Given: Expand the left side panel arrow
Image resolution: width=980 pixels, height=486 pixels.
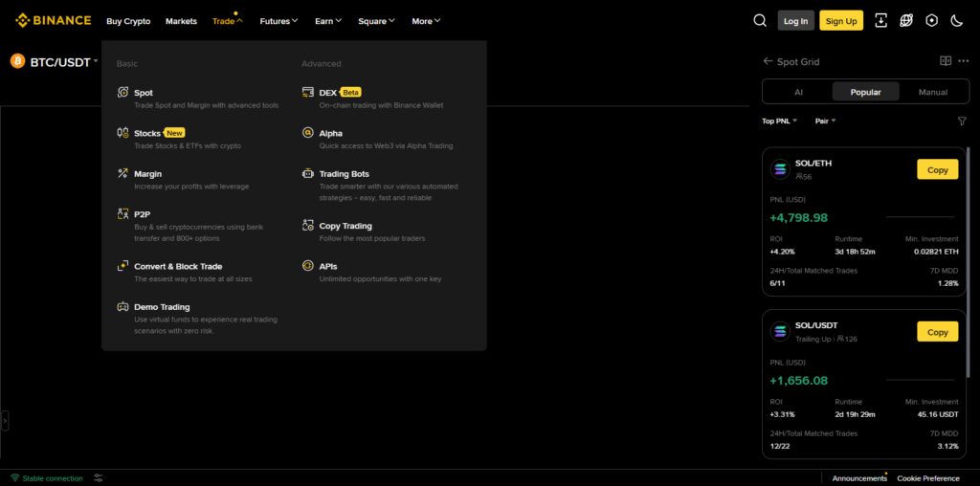Looking at the screenshot, I should click(x=5, y=421).
